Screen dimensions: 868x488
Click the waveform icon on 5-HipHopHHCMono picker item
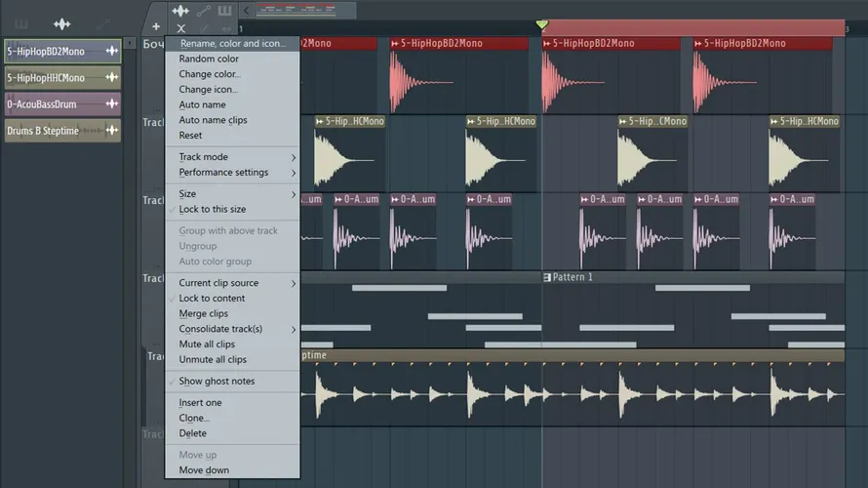pyautogui.click(x=112, y=77)
